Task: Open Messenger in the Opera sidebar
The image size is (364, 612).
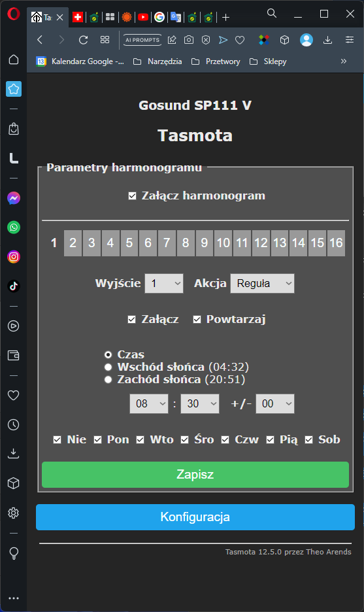Action: (x=14, y=198)
